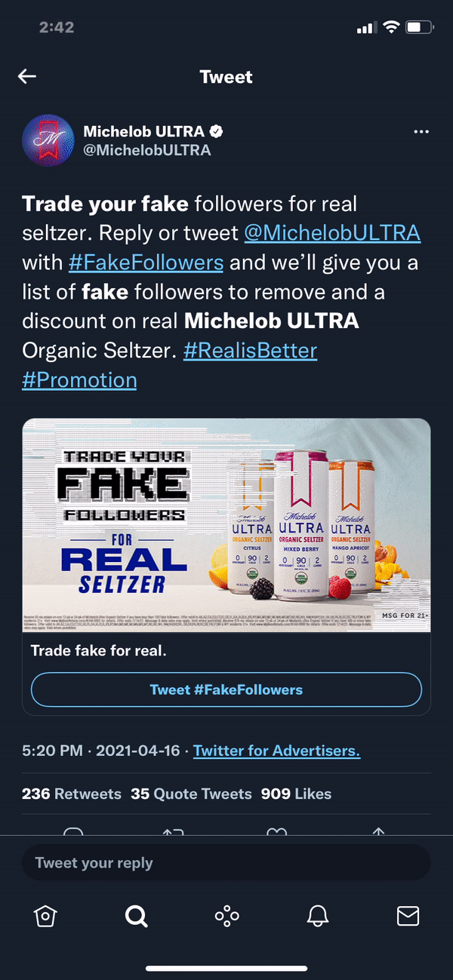Tap the @MichelobULTRA mention link
453x980 pixels.
pyautogui.click(x=332, y=233)
